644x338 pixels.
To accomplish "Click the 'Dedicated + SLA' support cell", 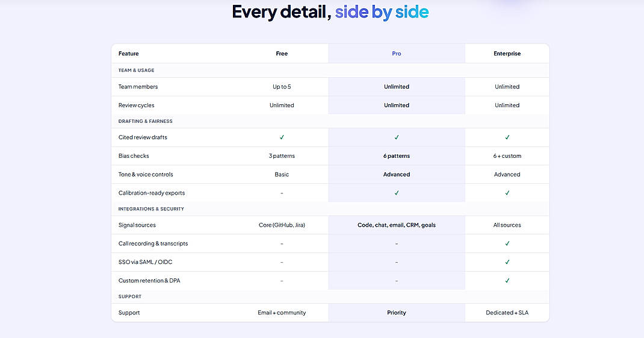I will tap(507, 313).
